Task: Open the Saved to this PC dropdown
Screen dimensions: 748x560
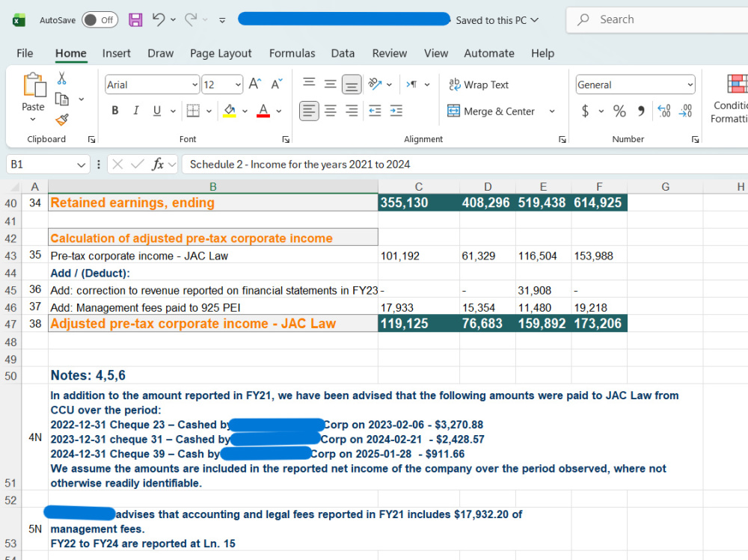Action: pyautogui.click(x=497, y=20)
